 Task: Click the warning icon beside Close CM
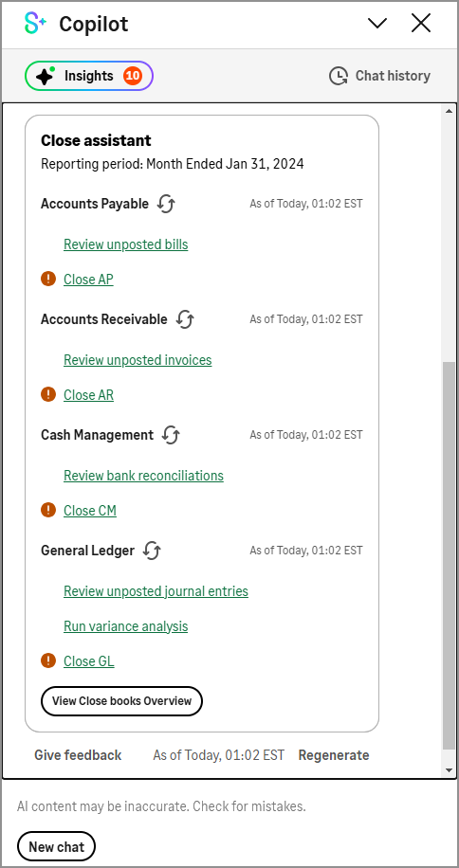(x=48, y=511)
